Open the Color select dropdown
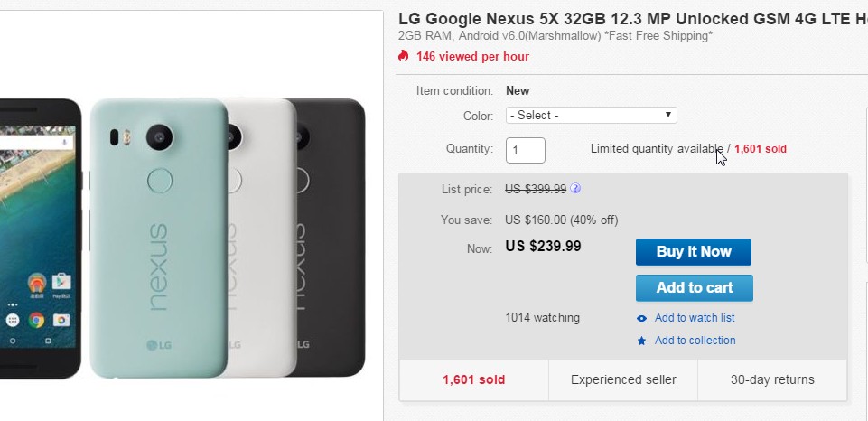Image resolution: width=868 pixels, height=421 pixels. pyautogui.click(x=592, y=116)
